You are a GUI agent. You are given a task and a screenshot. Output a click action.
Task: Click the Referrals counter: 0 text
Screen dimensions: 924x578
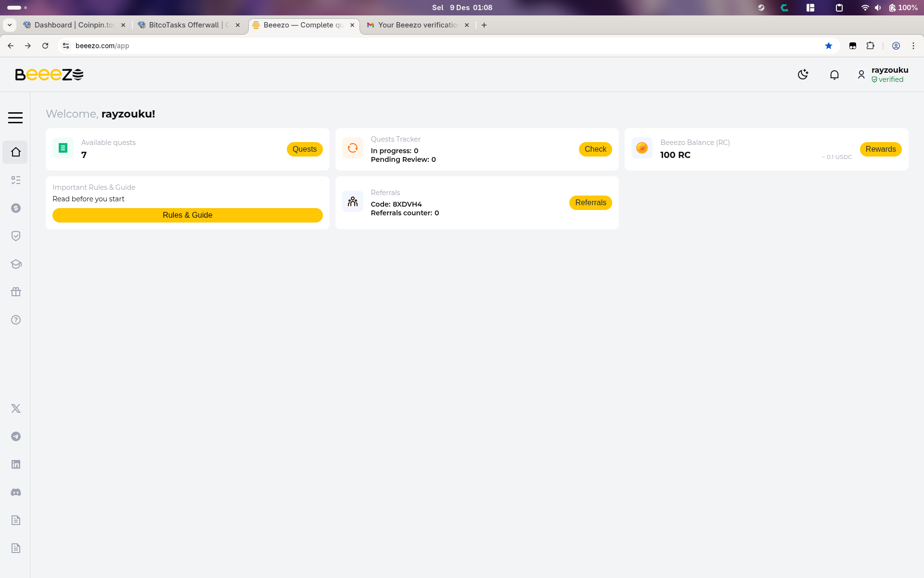coord(405,213)
